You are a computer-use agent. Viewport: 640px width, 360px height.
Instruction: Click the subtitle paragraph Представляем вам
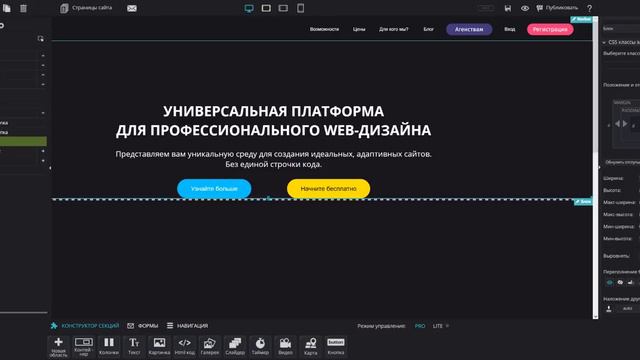[x=273, y=159]
